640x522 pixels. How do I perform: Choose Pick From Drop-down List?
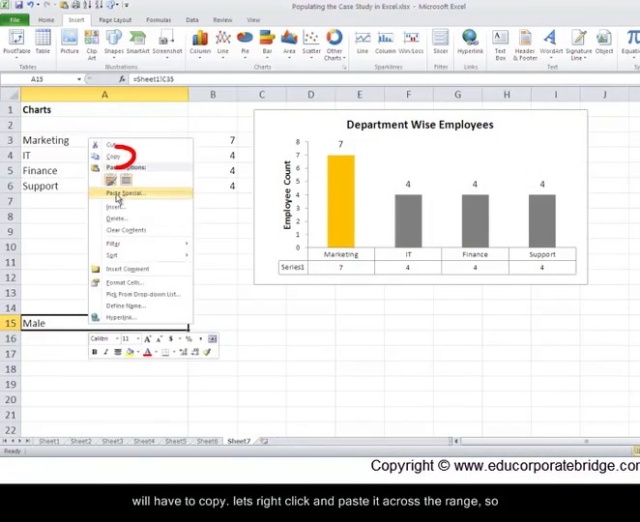tap(141, 294)
